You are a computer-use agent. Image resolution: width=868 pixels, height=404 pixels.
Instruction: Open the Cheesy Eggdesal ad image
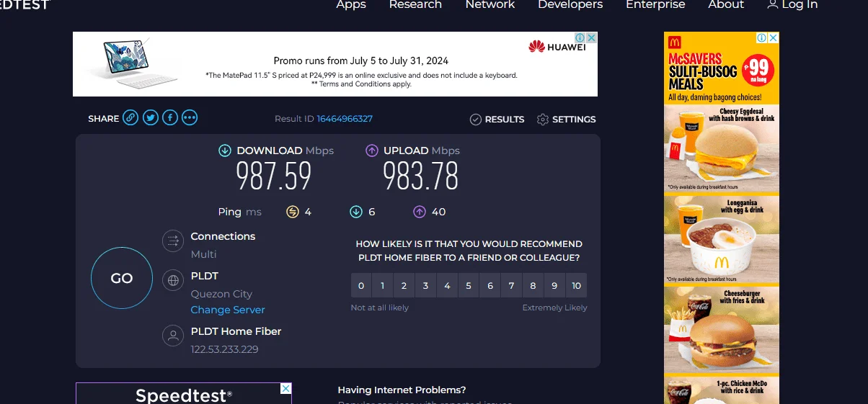(x=722, y=149)
